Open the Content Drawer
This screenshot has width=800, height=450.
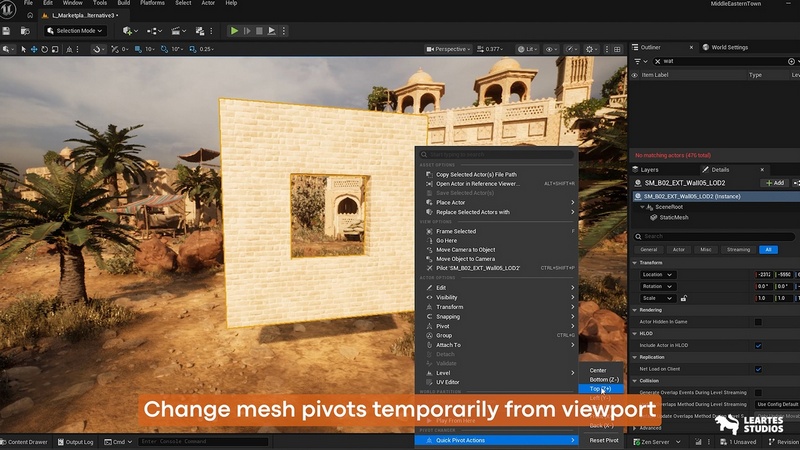(28, 441)
